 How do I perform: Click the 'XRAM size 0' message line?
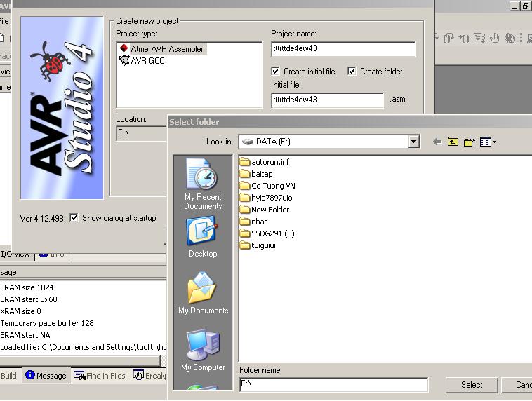pyautogui.click(x=20, y=311)
